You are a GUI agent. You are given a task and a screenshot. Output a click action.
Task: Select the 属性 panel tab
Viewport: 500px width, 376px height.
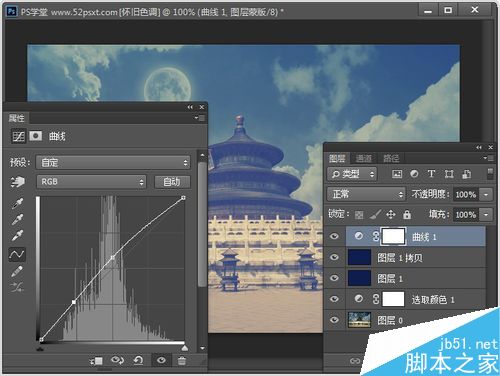(16, 118)
